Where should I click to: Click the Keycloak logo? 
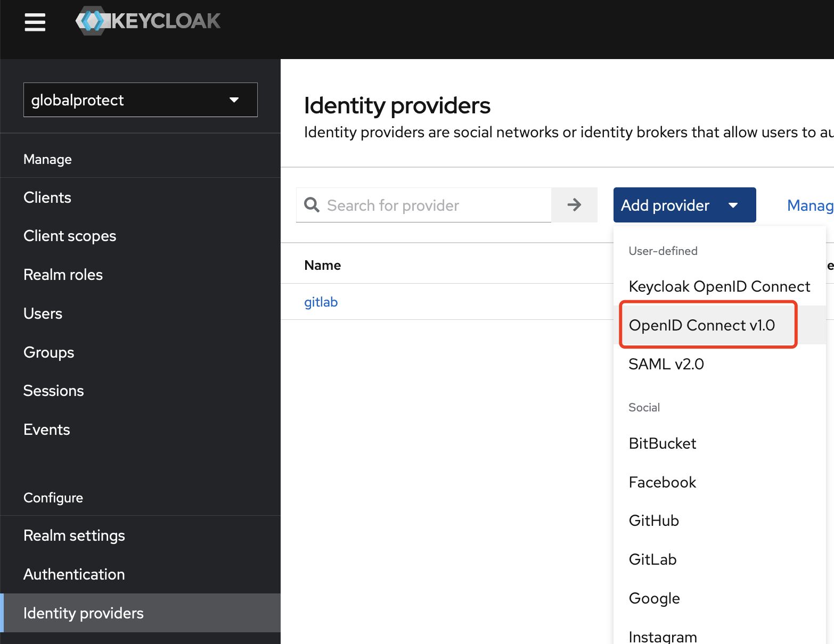(x=148, y=21)
